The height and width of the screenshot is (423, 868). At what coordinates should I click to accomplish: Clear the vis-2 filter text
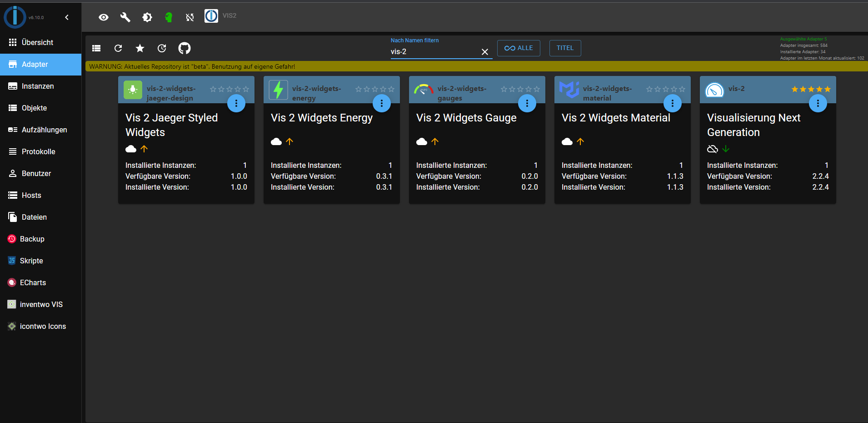click(x=485, y=52)
